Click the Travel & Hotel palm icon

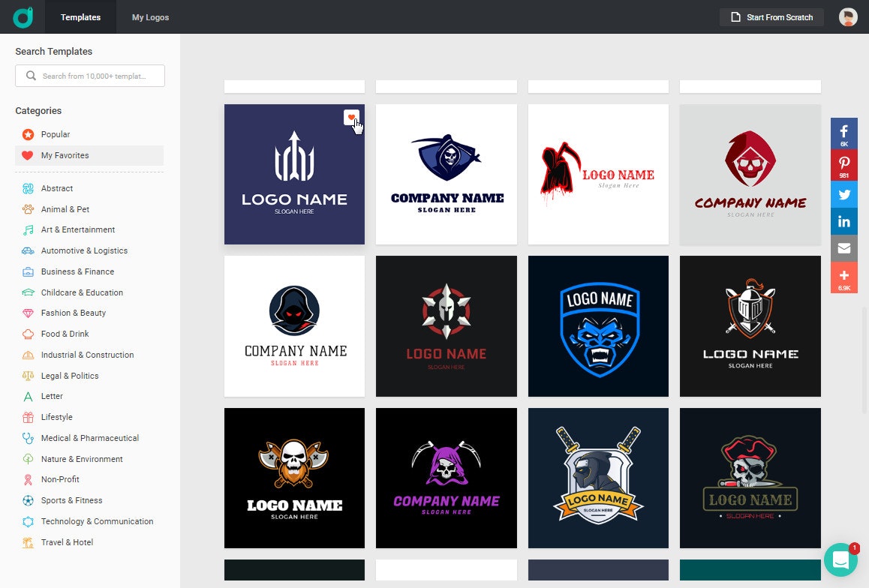[x=28, y=542]
